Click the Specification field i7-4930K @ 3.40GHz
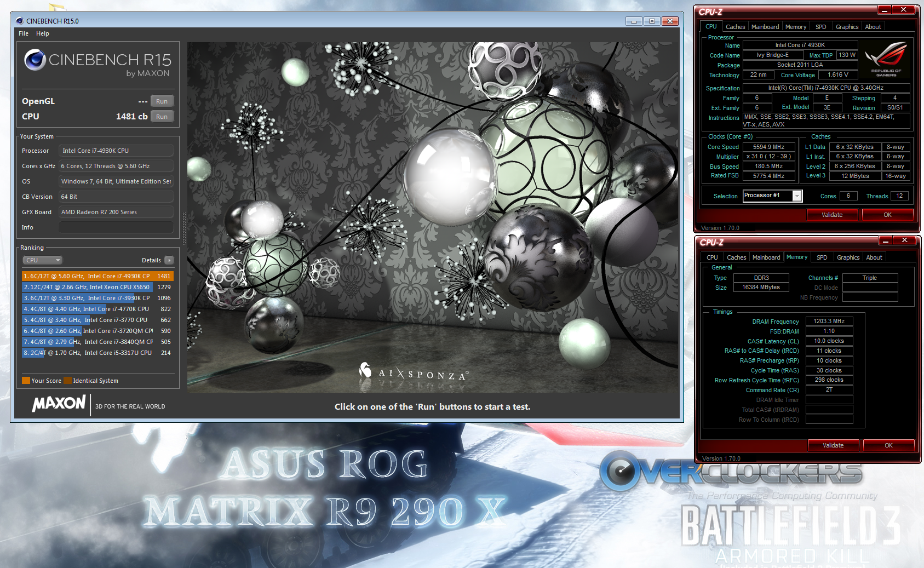Screen dimensions: 924x568 [826, 88]
